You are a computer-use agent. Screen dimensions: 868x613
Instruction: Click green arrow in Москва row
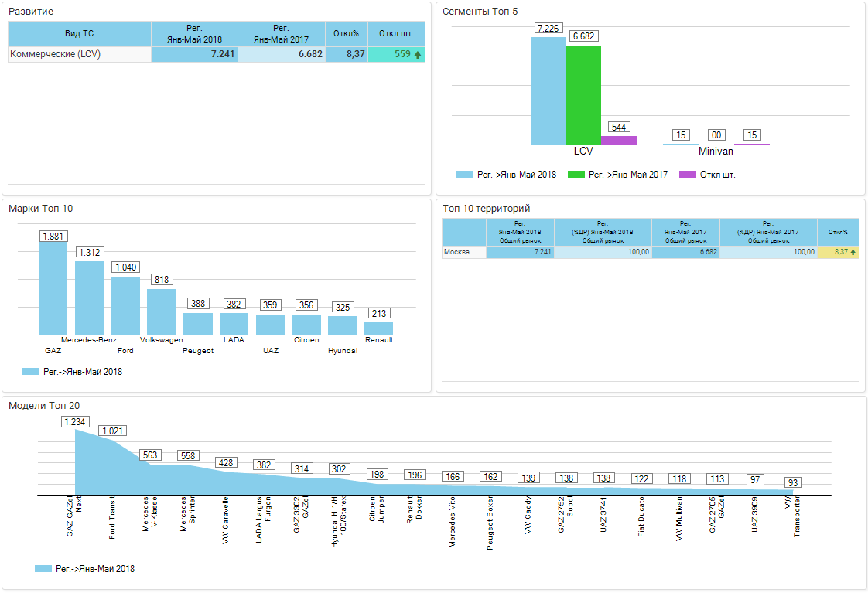pos(853,252)
